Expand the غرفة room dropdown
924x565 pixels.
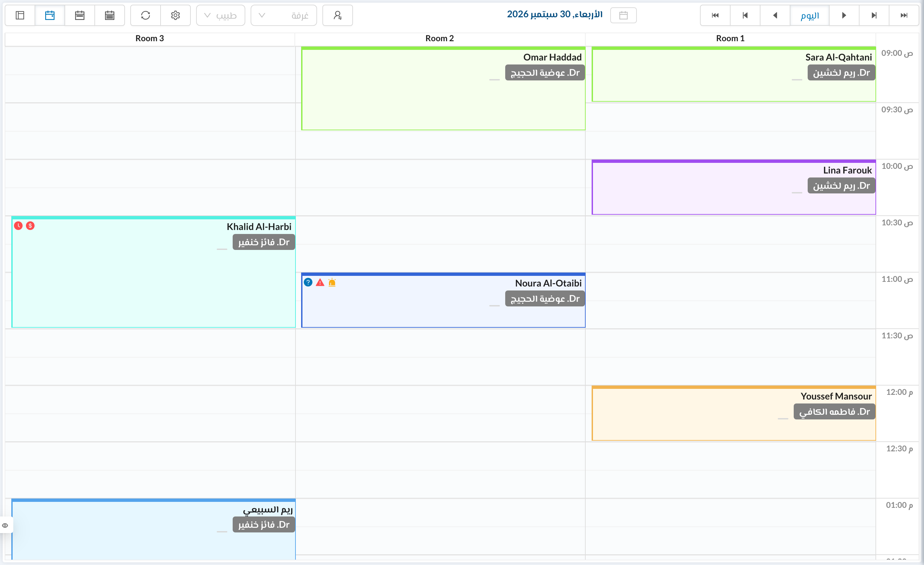(x=284, y=15)
